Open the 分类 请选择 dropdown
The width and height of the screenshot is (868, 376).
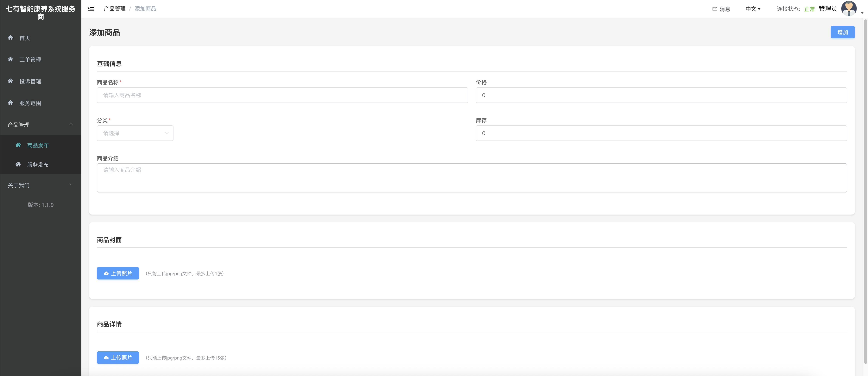pos(135,133)
